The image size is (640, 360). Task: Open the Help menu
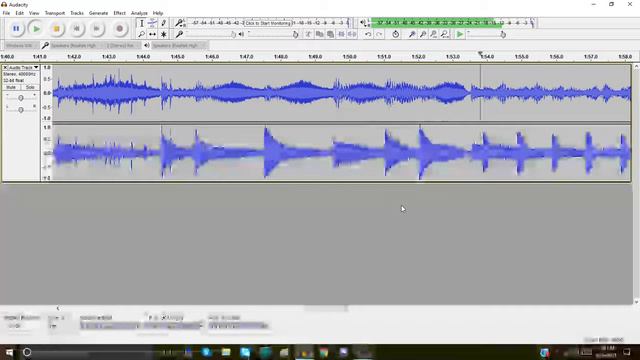[158, 13]
